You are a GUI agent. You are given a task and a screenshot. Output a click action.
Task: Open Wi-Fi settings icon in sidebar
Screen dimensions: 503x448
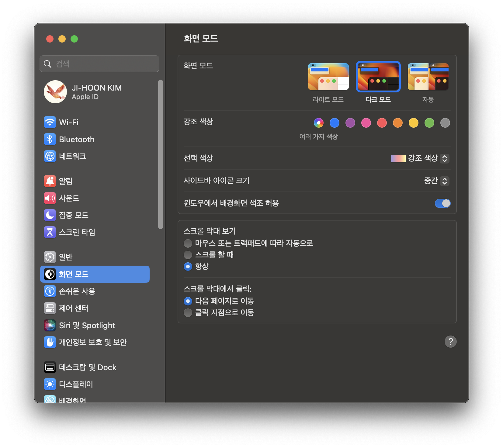[x=50, y=122]
